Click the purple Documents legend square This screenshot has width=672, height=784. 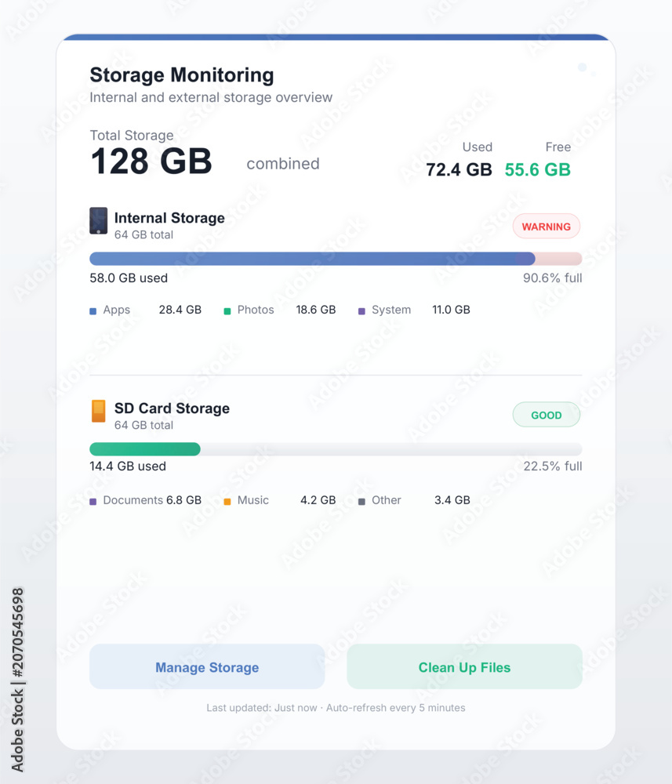click(x=93, y=502)
